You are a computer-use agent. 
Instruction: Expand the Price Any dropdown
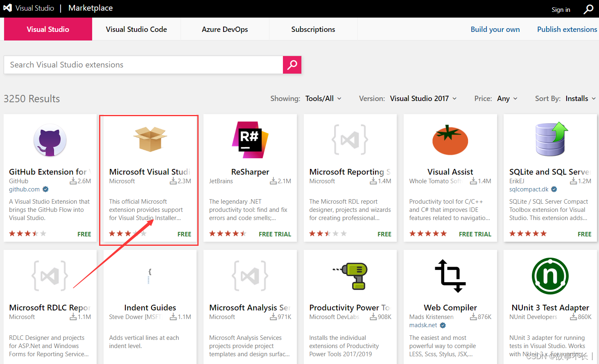tap(507, 99)
